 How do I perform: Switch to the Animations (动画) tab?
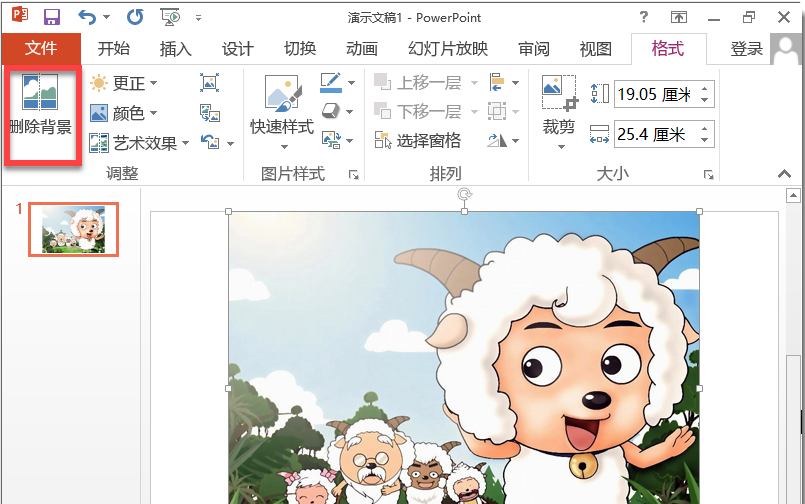[362, 49]
